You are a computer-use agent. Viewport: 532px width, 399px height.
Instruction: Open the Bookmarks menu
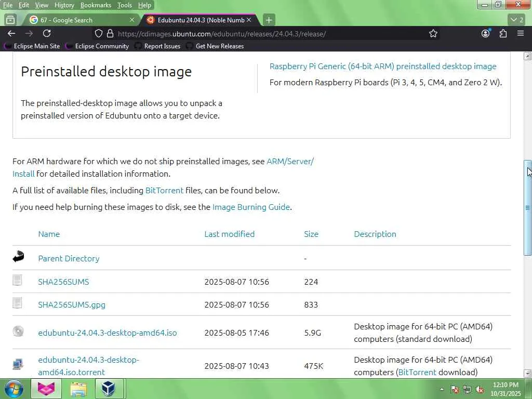96,5
